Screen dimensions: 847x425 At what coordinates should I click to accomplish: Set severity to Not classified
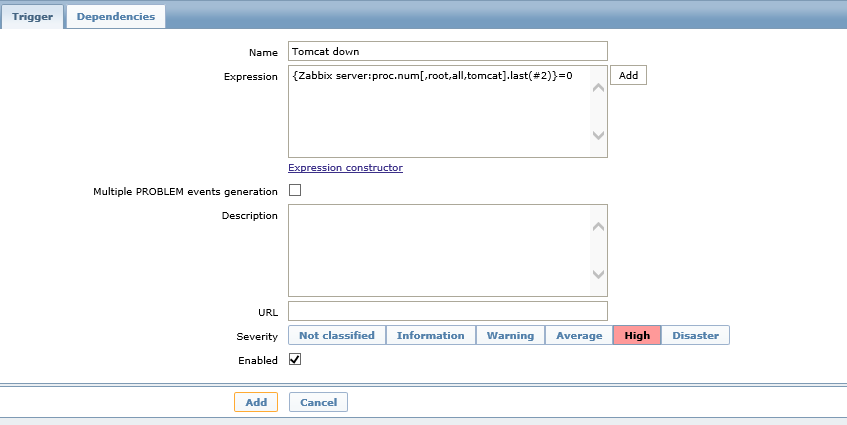tap(337, 335)
